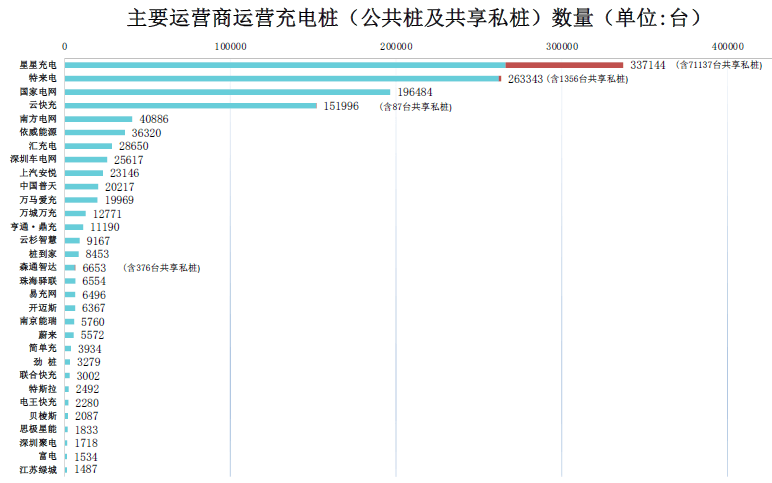Click the 联合快充 row label
The image size is (772, 483).
tap(38, 375)
